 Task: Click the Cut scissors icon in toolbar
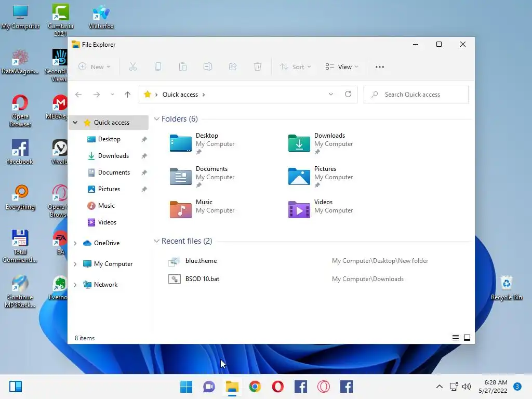coord(133,67)
